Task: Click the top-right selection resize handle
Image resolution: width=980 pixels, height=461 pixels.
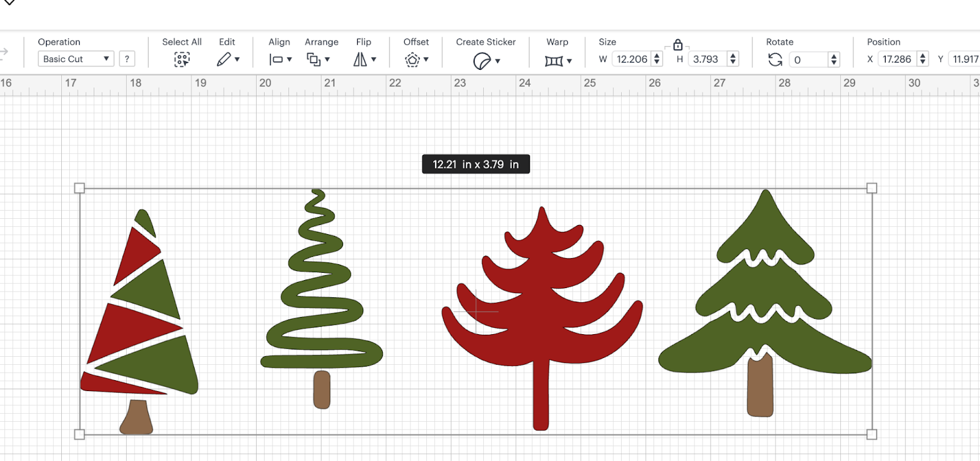Action: pos(872,188)
